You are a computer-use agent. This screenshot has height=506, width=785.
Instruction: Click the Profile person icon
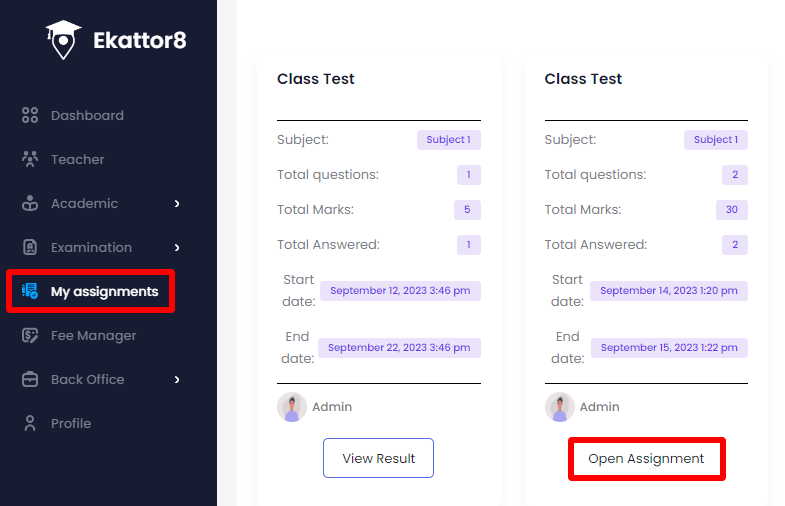tap(30, 423)
